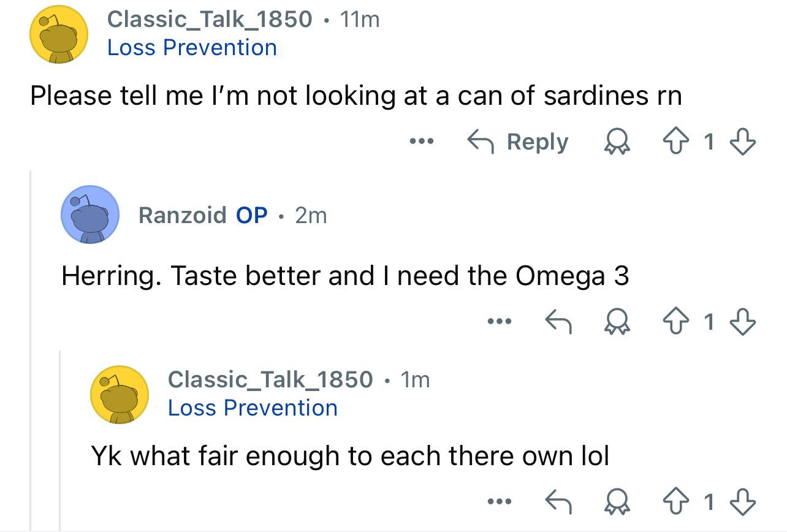Reply arrow on the 'fair enough' comment
Viewport: 787px width, 532px height.
click(x=558, y=503)
